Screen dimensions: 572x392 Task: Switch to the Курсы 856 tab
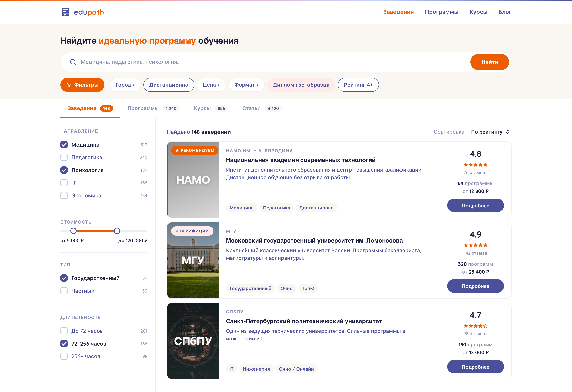coord(211,108)
